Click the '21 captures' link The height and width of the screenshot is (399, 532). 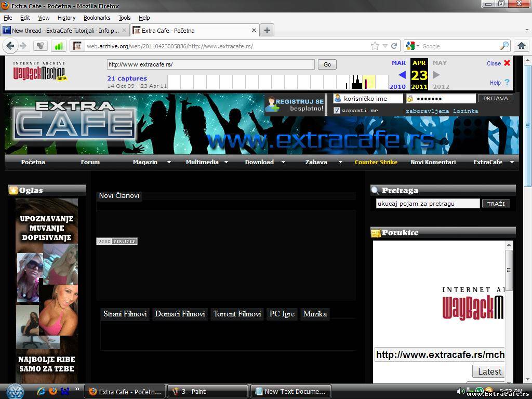tap(127, 78)
